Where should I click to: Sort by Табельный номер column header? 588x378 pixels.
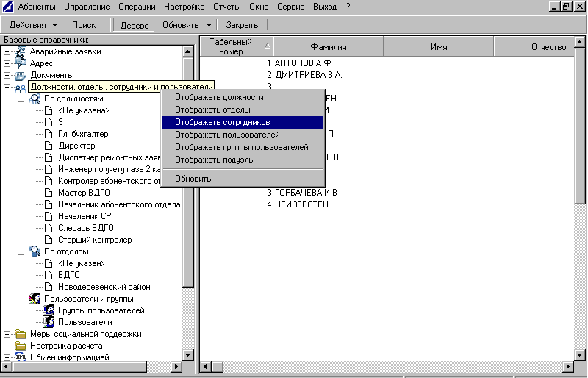[231, 47]
